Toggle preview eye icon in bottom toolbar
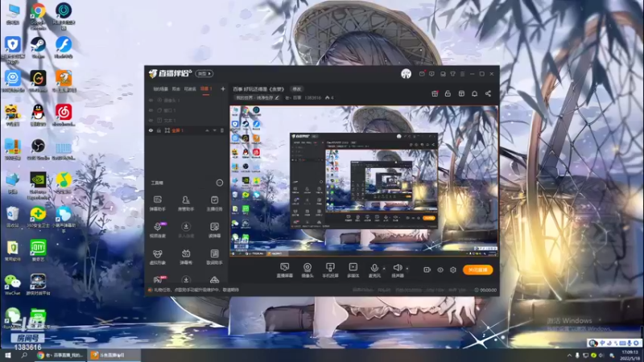 click(x=440, y=269)
